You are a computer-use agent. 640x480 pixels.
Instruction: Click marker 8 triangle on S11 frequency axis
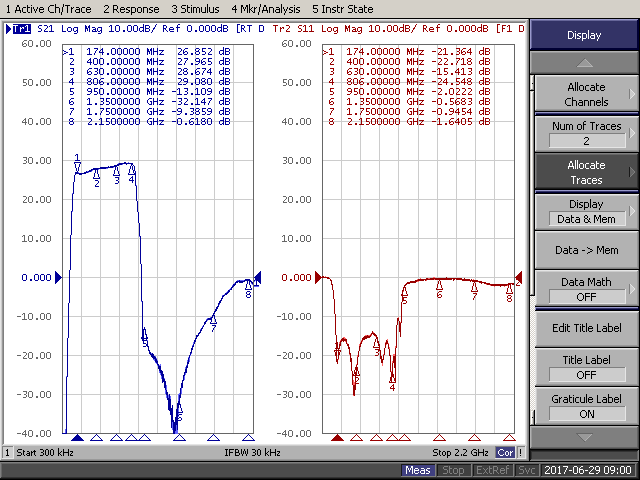509,438
